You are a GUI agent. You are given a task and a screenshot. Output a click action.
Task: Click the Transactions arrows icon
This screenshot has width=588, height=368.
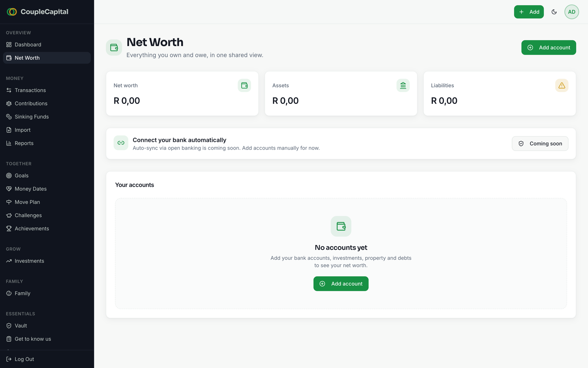click(x=9, y=90)
